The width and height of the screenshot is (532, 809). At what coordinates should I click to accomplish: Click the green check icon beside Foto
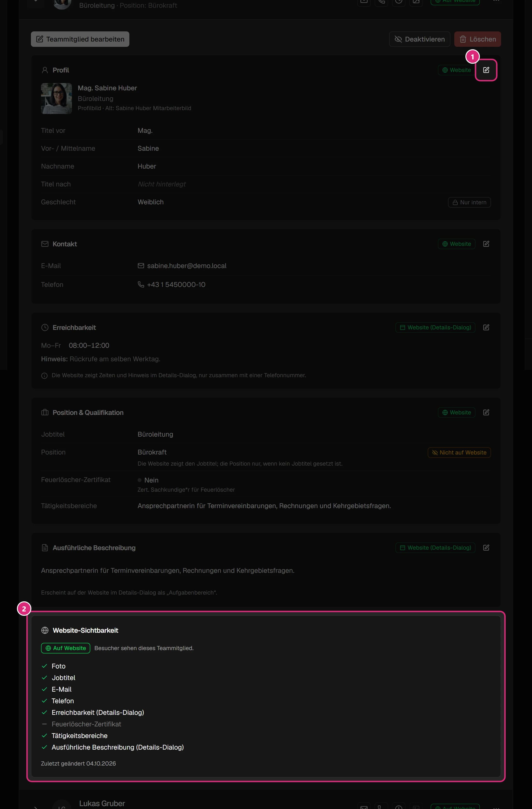[44, 666]
